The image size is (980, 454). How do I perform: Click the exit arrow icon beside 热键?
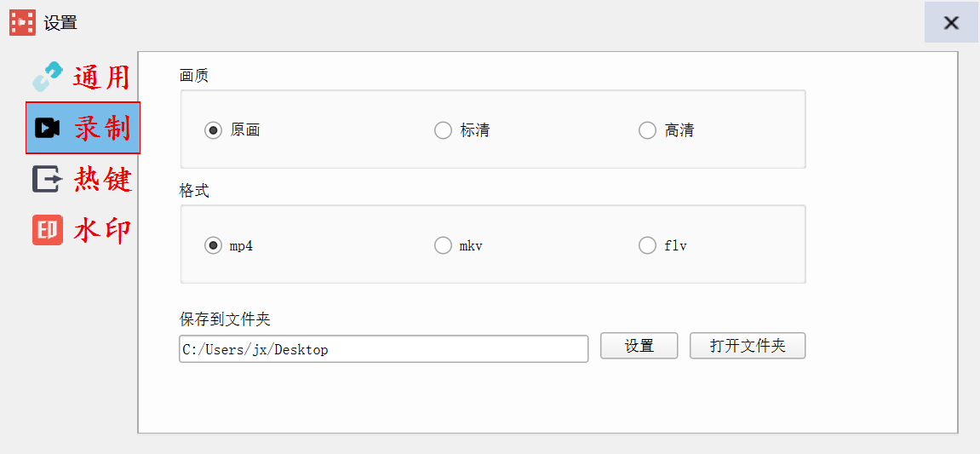coord(48,179)
